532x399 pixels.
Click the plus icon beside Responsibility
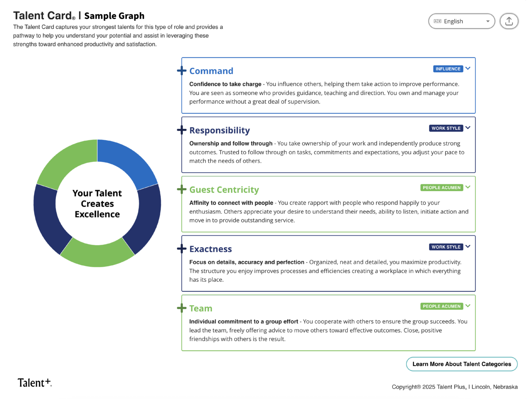click(x=181, y=130)
